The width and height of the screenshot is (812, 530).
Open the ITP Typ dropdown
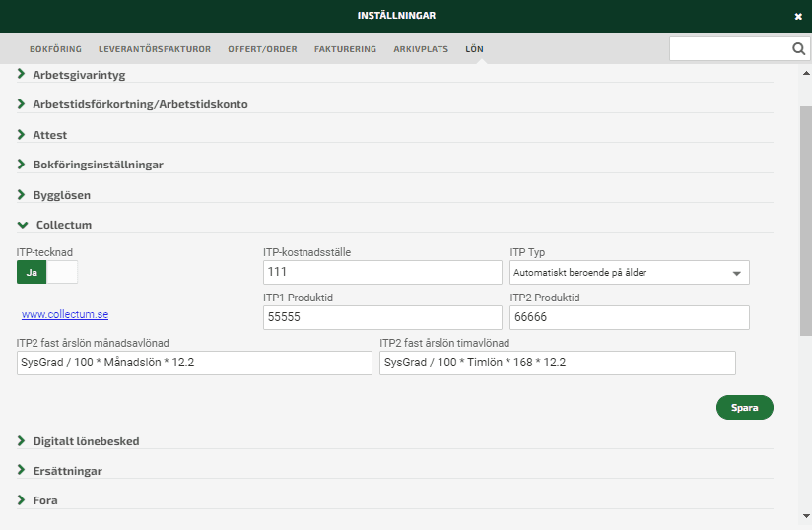[x=629, y=273]
